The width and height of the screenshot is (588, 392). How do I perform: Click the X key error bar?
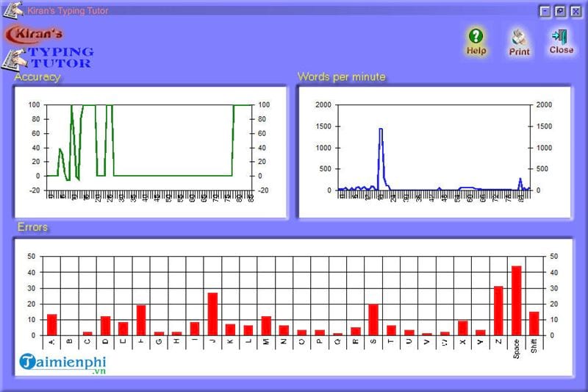click(x=463, y=328)
